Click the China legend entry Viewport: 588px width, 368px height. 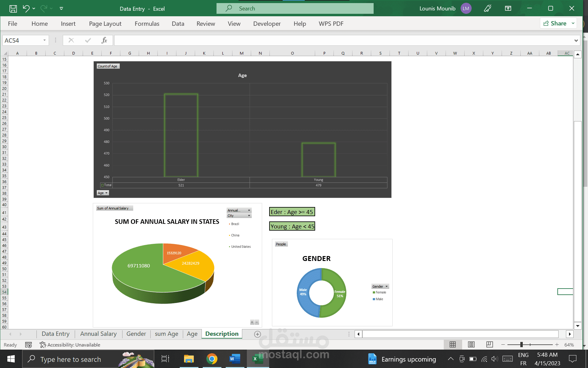click(234, 235)
